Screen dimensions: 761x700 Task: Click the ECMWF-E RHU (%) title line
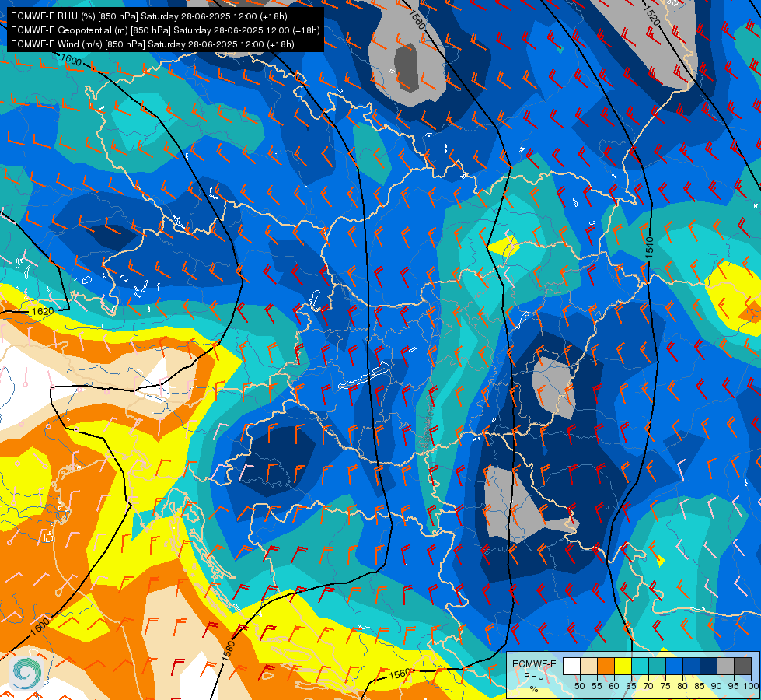tap(149, 16)
